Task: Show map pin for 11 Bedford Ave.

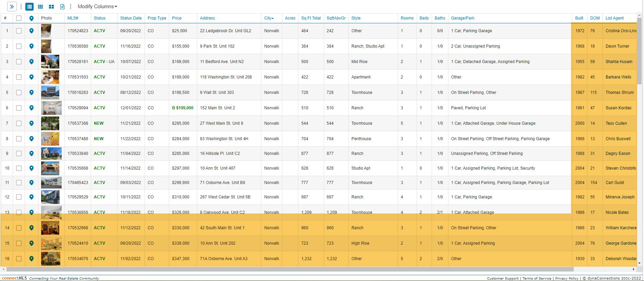Action: 32,62
